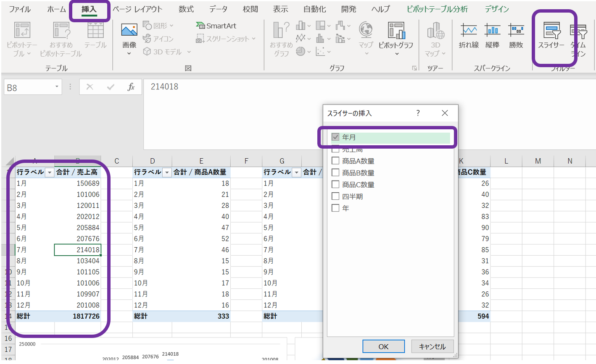The height and width of the screenshot is (364, 596).
Task: Cancel the formula bar entry with X
Action: click(90, 87)
